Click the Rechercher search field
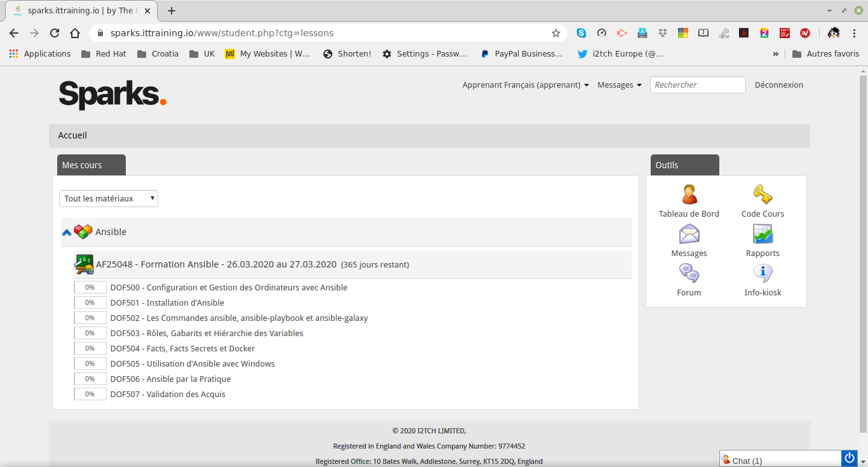This screenshot has height=467, width=868. (x=698, y=85)
